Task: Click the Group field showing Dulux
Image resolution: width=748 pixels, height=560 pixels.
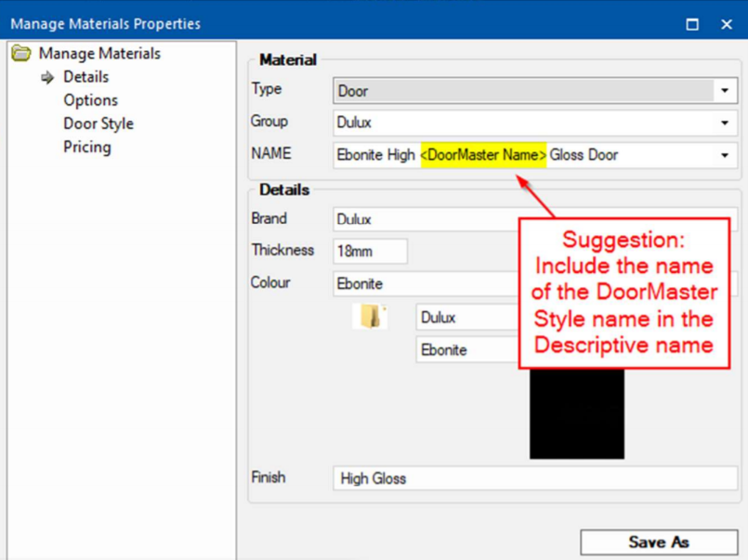Action: [535, 123]
